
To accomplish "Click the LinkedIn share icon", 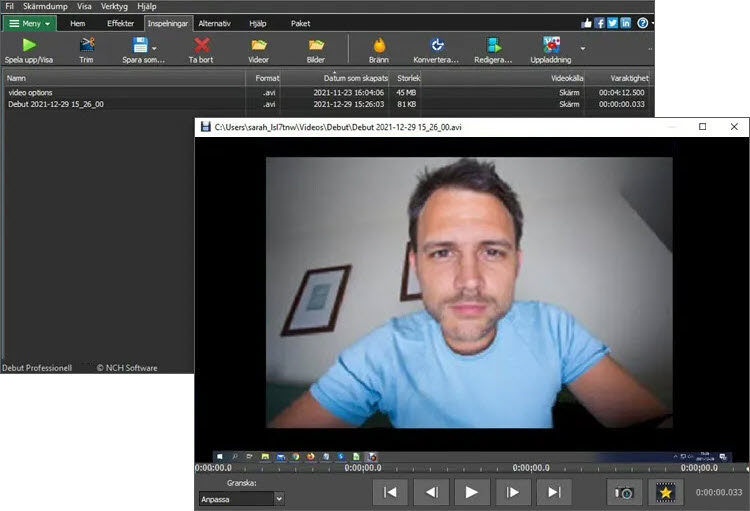I will click(626, 23).
